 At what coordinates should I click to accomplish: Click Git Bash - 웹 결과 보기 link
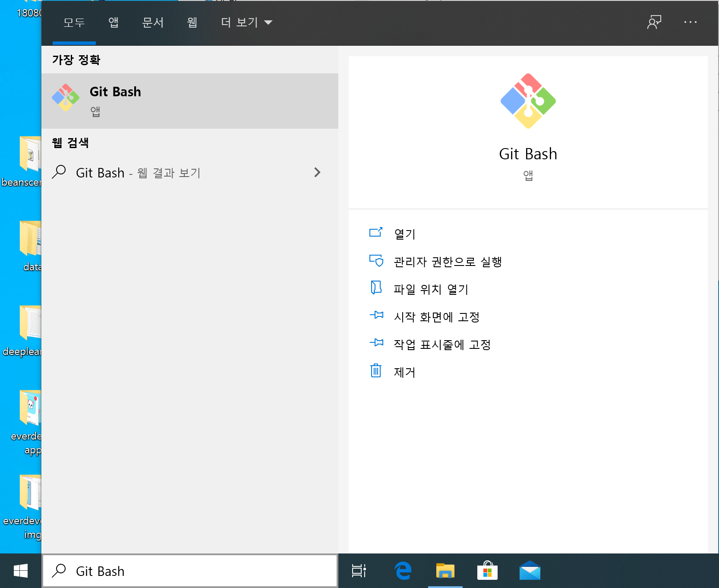tap(139, 173)
